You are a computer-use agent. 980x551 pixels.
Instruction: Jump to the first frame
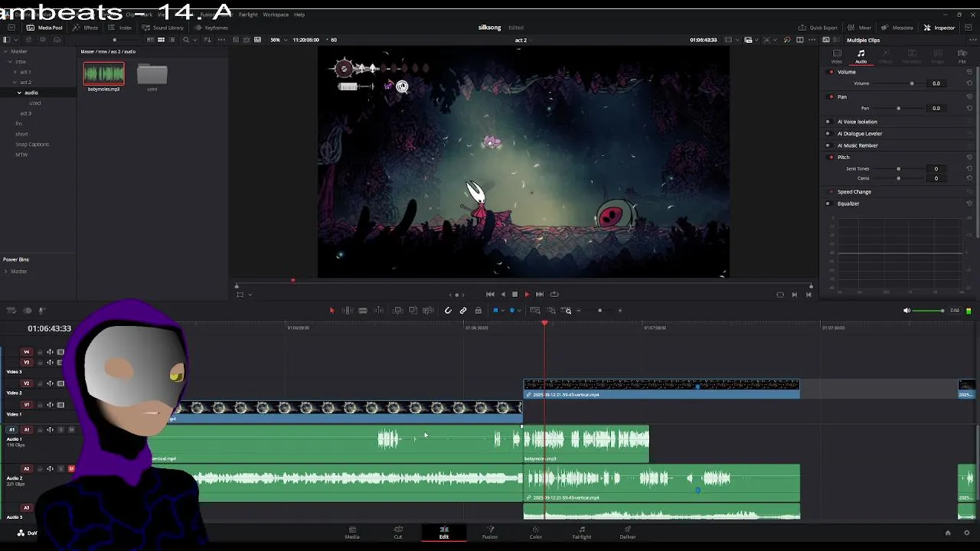[x=490, y=294]
